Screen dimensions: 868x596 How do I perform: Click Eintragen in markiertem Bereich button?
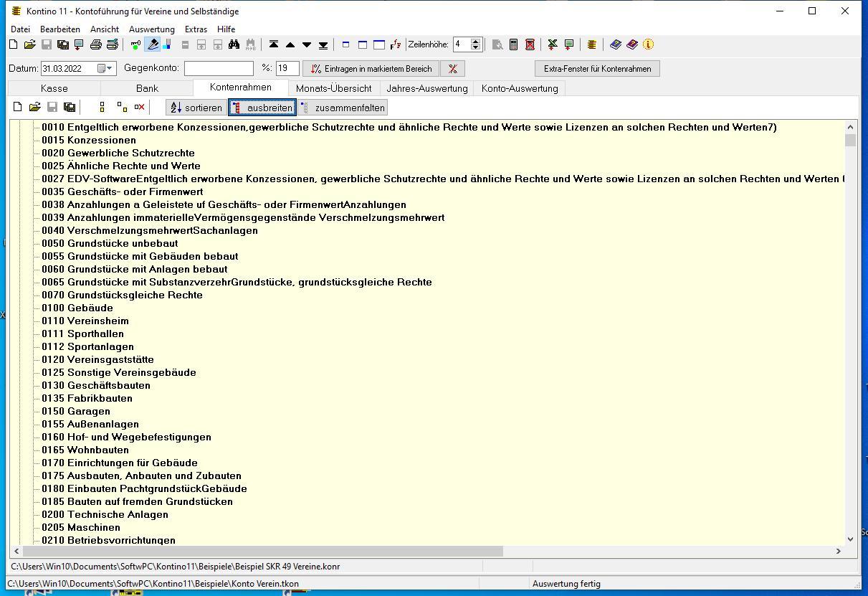click(371, 69)
